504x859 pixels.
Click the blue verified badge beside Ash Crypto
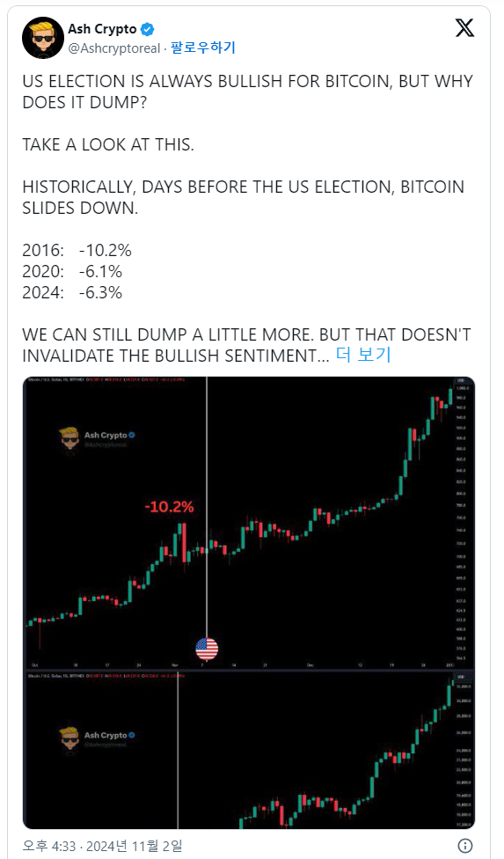coord(148,29)
